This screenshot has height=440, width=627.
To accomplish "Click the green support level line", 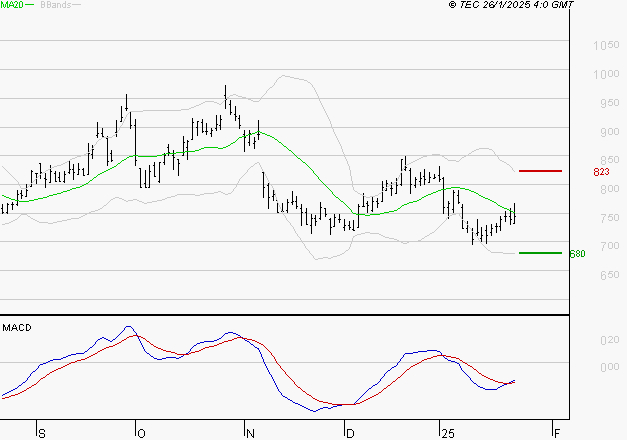I will [x=540, y=253].
